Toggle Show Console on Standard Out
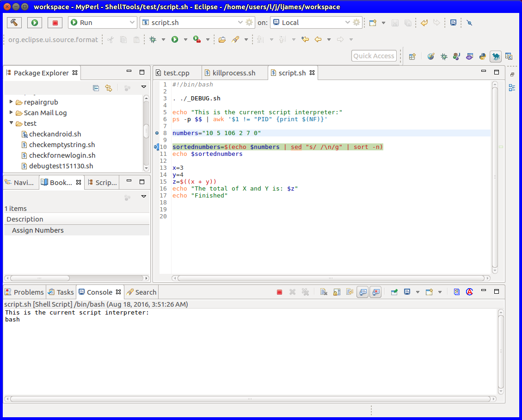Viewport: 522px width, 420px height. pyautogui.click(x=362, y=292)
